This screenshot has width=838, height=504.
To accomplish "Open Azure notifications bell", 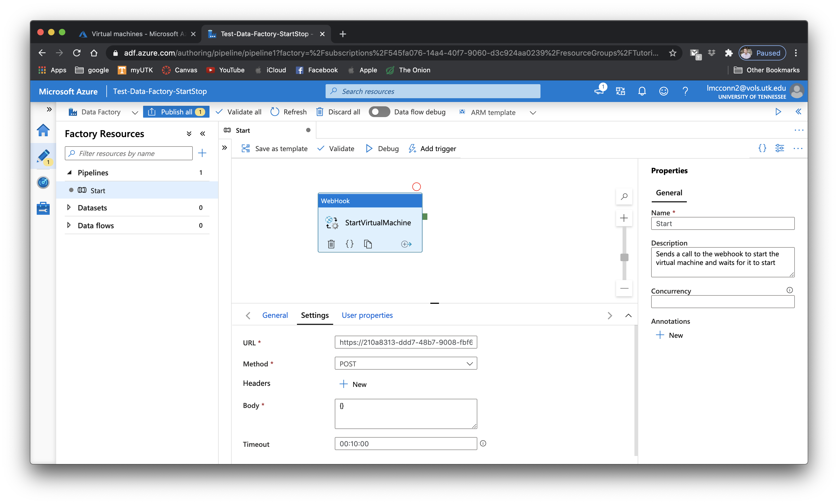I will [x=641, y=91].
